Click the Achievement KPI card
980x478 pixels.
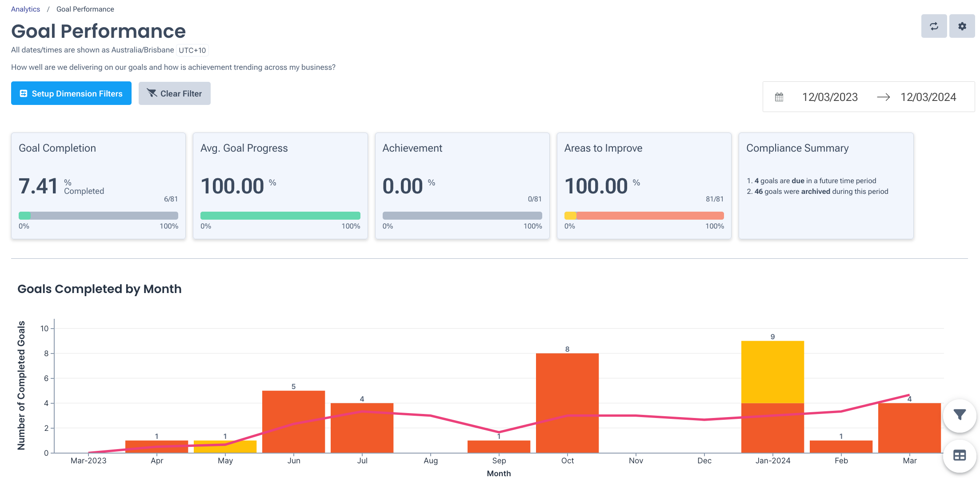(x=462, y=186)
